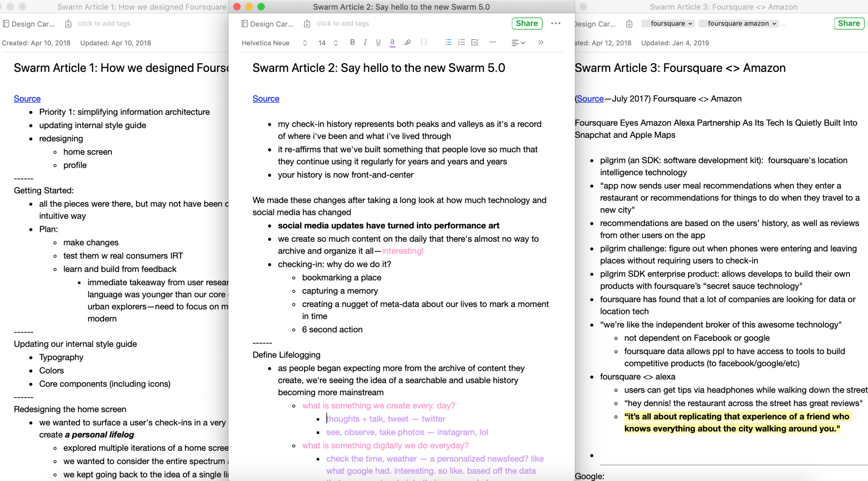Toggle bold formatting in Article 2 toolbar
868x481 pixels.
click(x=352, y=42)
